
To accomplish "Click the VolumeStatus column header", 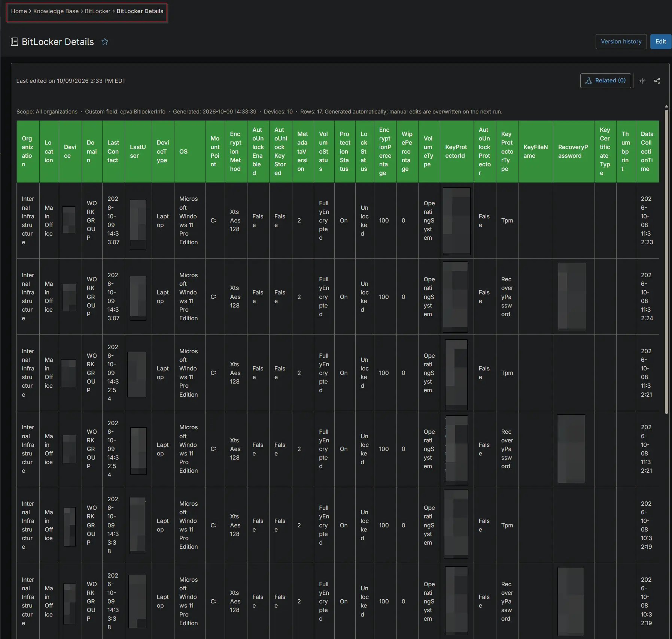I will coord(324,151).
